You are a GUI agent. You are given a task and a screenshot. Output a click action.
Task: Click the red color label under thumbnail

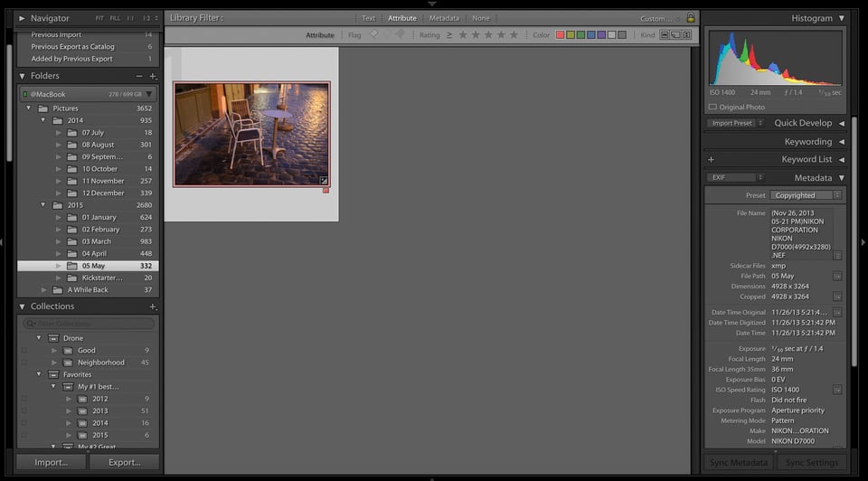325,191
